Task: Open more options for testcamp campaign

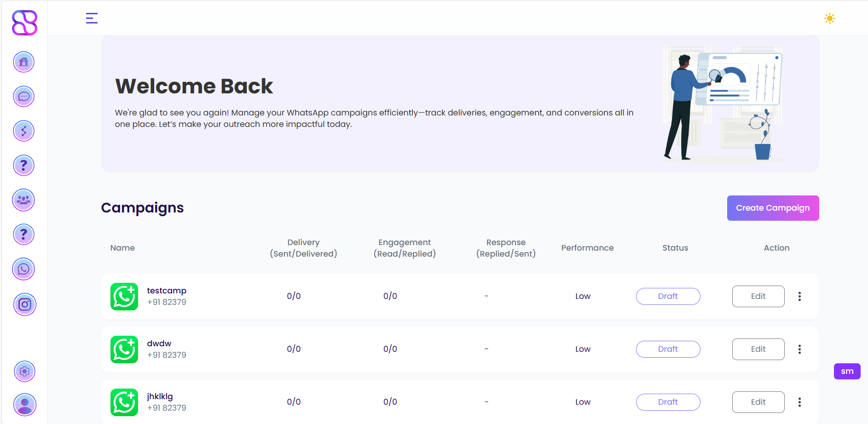Action: click(799, 297)
